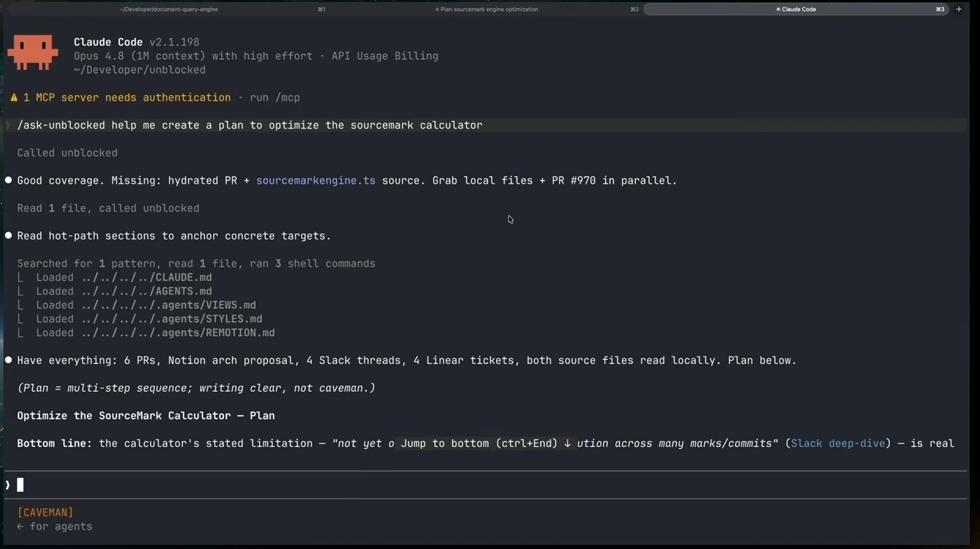Click 'Read hot-path sections' message

coord(174,236)
